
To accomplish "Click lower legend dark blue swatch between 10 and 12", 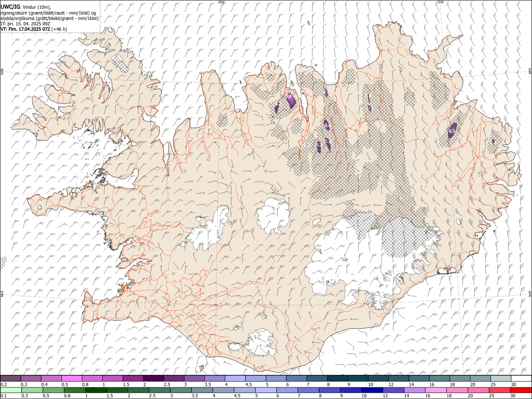I will coord(372,390).
